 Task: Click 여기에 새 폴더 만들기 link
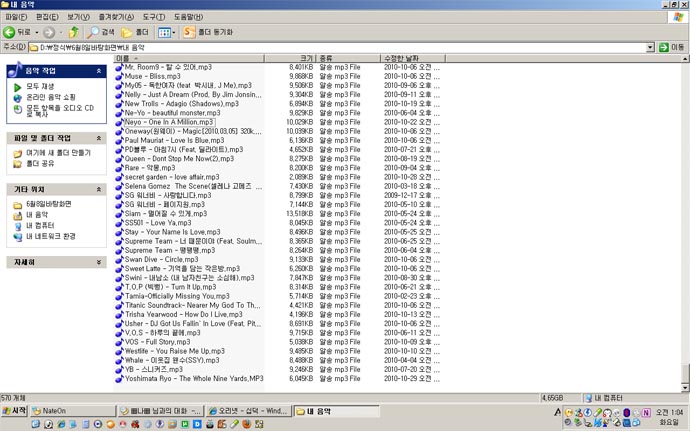58,153
